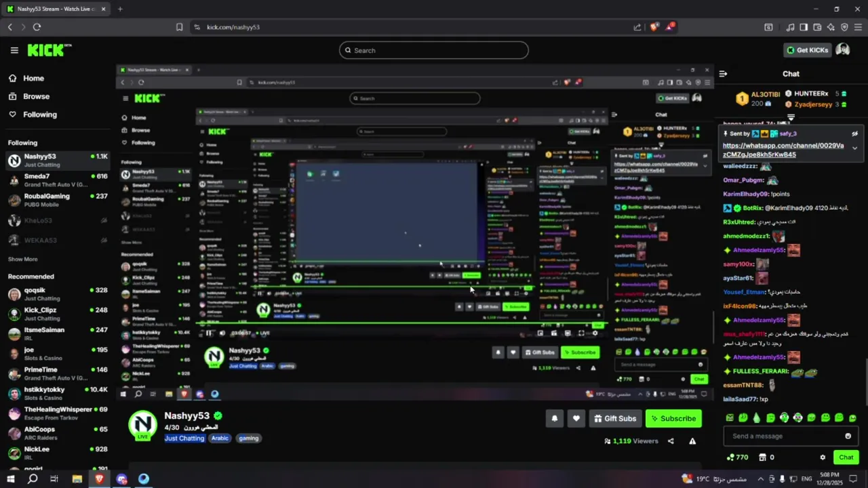Click the Nashyy53 channel avatar with LIVE badge
868x488 pixels.
142,425
